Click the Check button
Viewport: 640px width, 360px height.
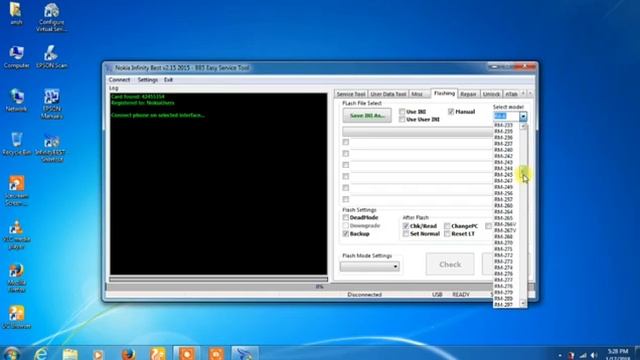click(450, 264)
